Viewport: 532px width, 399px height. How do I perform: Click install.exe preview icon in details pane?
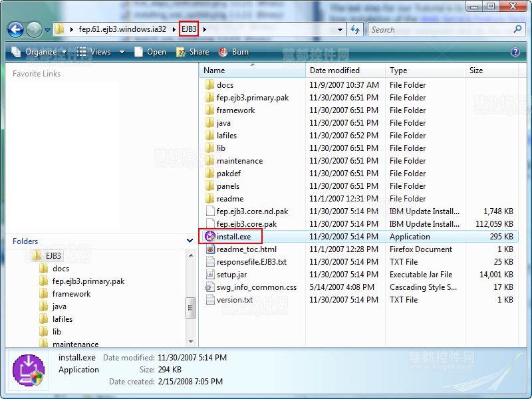pos(29,370)
